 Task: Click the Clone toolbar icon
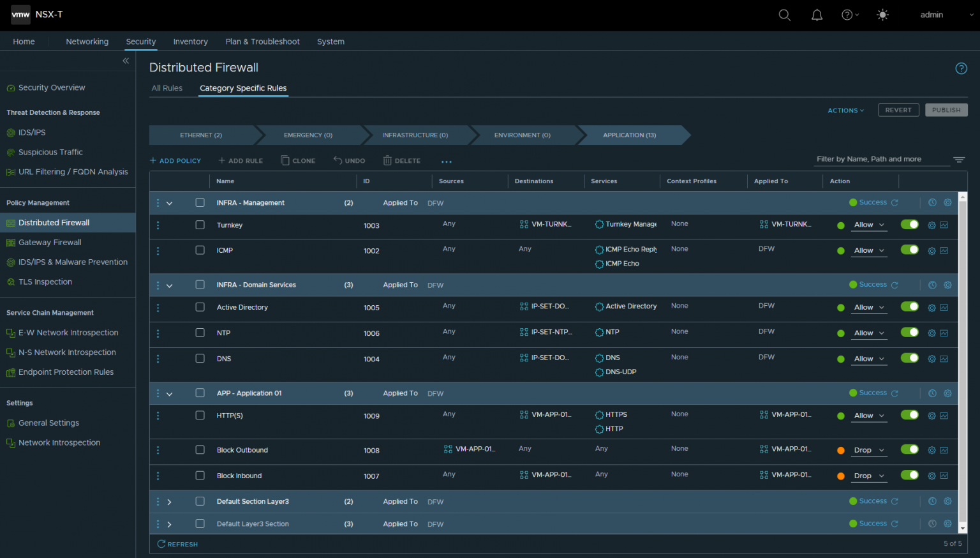point(298,160)
